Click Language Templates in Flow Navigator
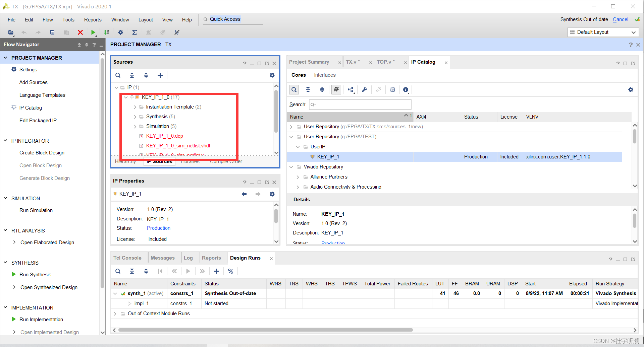The image size is (644, 347). click(x=42, y=95)
